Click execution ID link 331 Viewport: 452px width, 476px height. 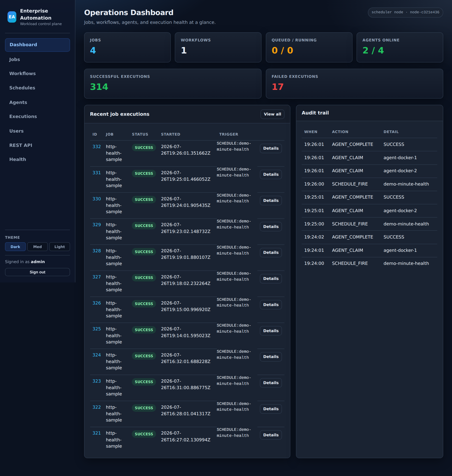click(96, 173)
